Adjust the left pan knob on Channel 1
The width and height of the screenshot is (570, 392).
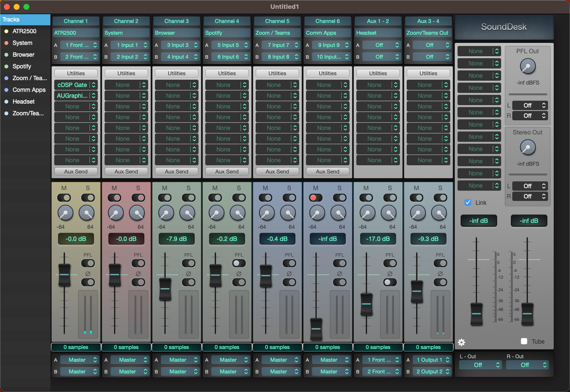click(x=66, y=213)
